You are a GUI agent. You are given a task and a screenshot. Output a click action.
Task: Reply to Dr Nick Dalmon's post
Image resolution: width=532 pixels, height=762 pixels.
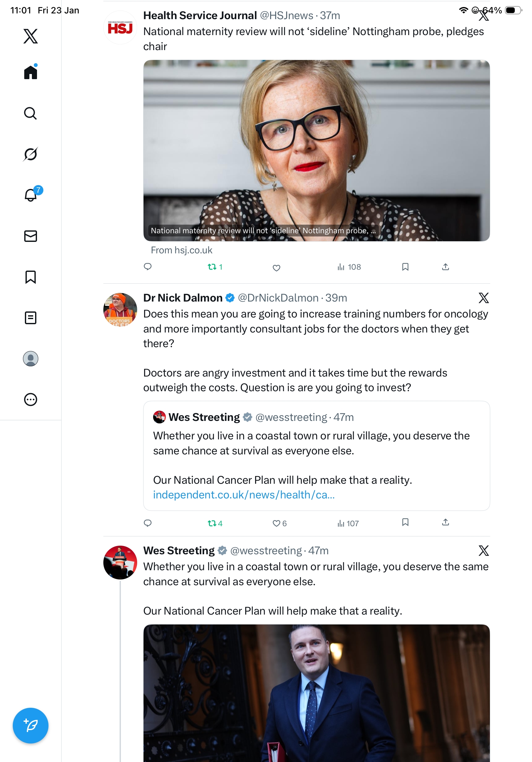pos(148,523)
